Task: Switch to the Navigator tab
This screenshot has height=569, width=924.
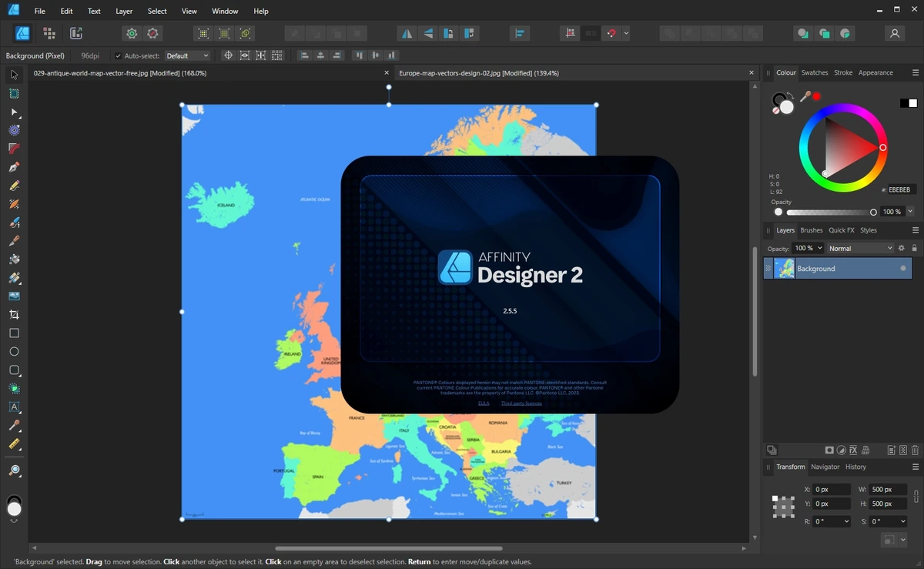Action: [x=825, y=467]
